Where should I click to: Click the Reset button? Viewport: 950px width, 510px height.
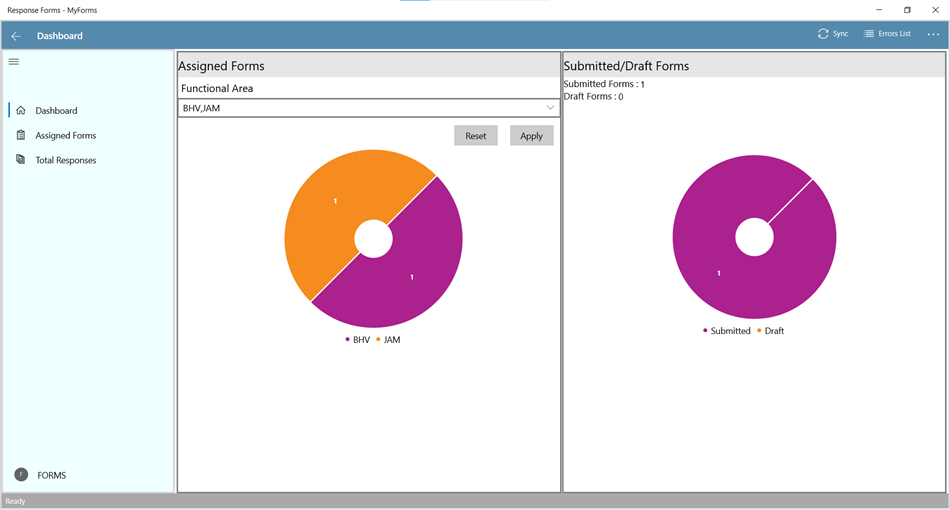(476, 136)
